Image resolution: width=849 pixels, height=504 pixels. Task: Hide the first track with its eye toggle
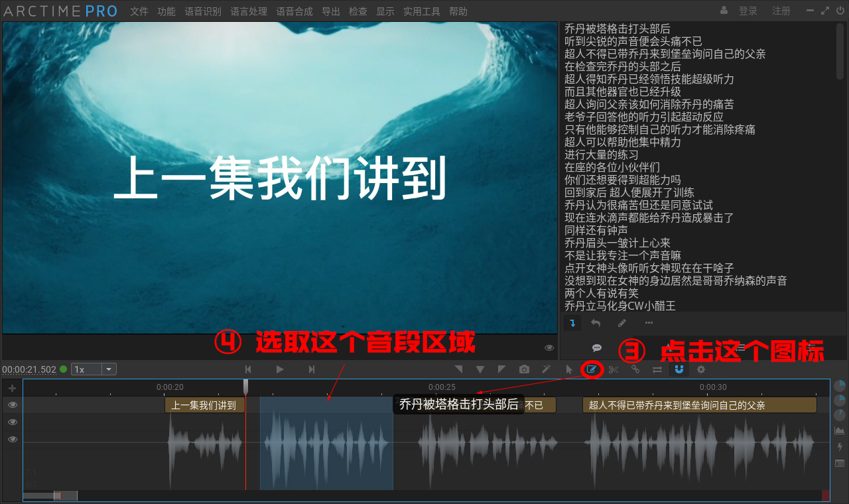(x=12, y=405)
